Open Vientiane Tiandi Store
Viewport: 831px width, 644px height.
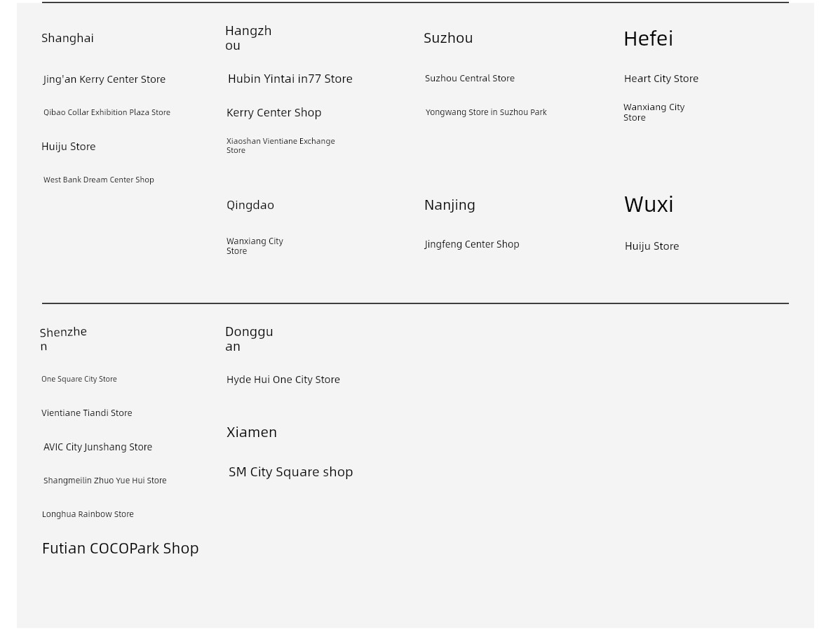pyautogui.click(x=87, y=413)
